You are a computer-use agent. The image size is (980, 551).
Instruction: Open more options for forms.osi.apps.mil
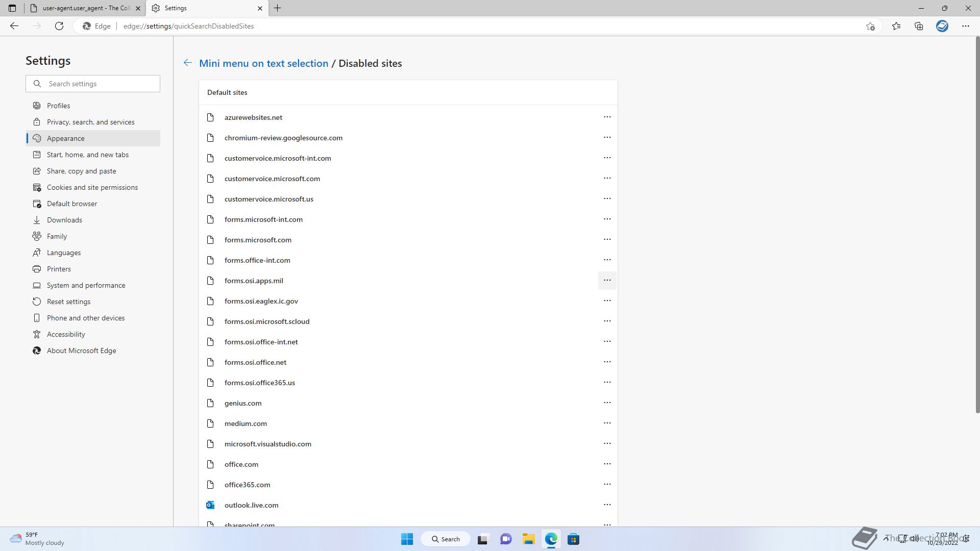click(607, 281)
